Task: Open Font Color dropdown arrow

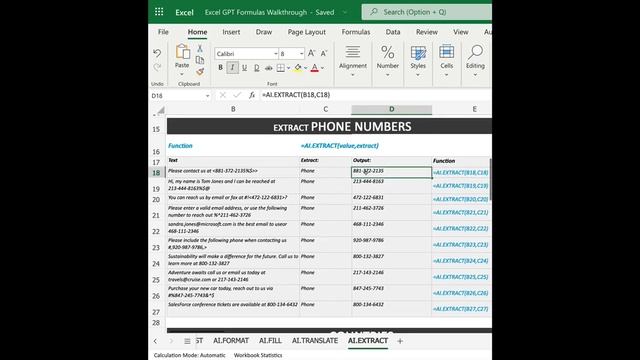Action: tap(322, 68)
